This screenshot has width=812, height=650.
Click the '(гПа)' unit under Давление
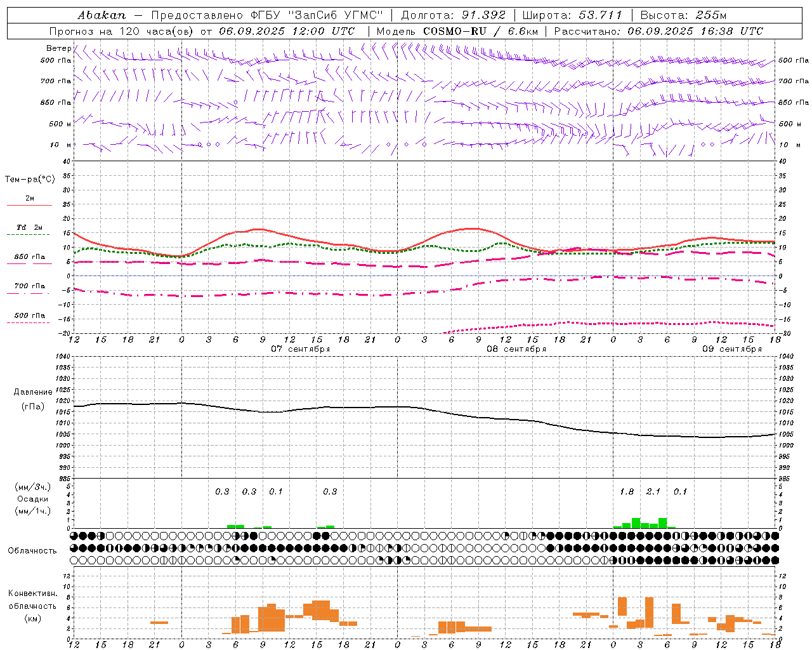[x=33, y=406]
